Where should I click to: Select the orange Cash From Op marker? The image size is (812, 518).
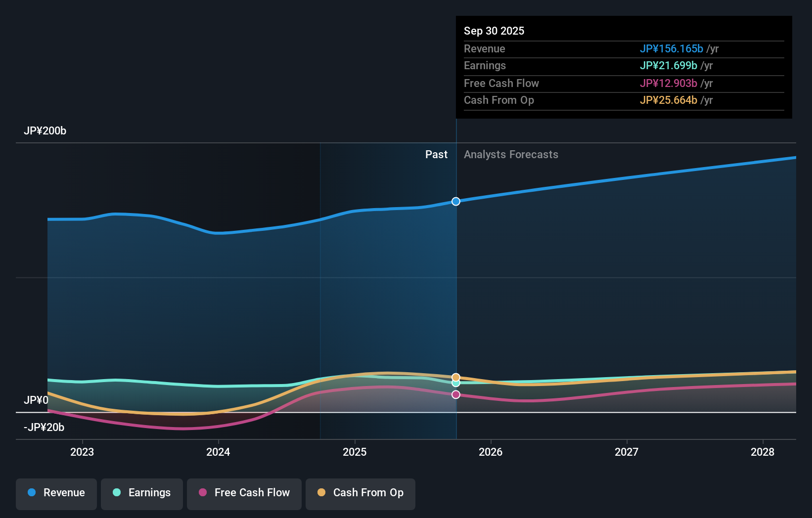(x=455, y=377)
